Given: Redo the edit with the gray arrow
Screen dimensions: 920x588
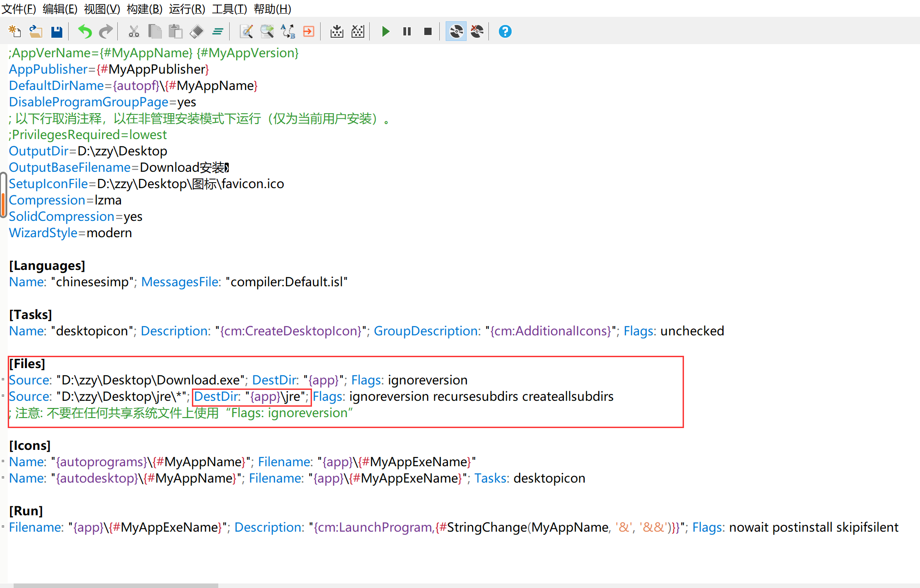Looking at the screenshot, I should coord(106,31).
